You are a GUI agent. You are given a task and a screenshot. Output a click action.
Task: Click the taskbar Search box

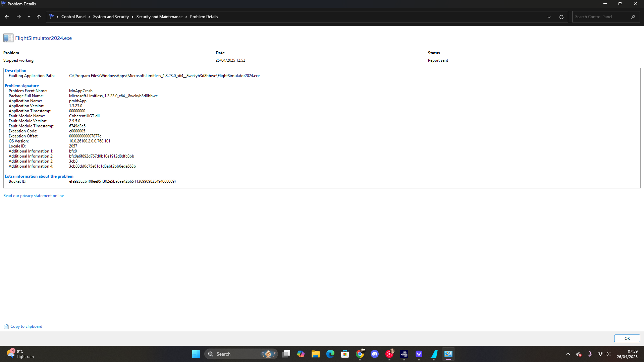[x=241, y=354]
